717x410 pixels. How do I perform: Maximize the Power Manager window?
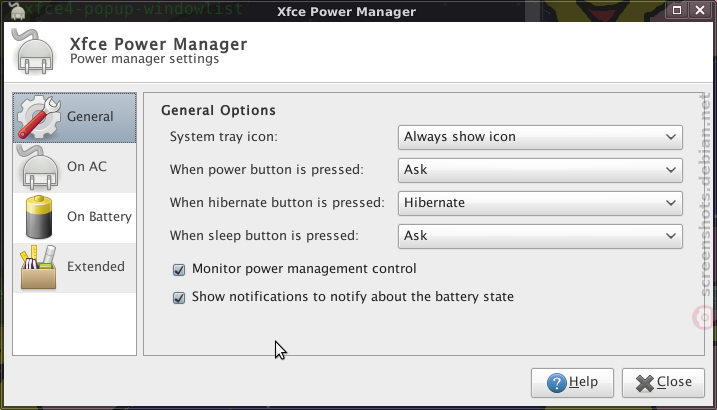(677, 10)
